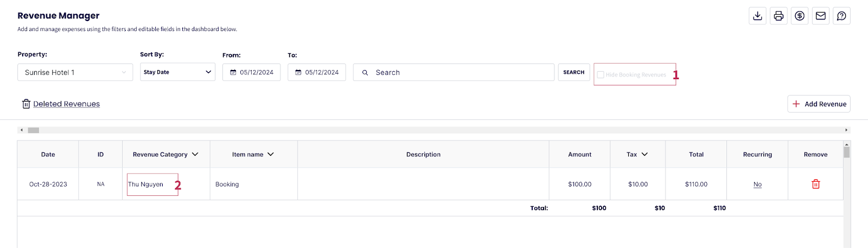Expand the Revenue Category column filter
The width and height of the screenshot is (868, 248).
tap(195, 155)
